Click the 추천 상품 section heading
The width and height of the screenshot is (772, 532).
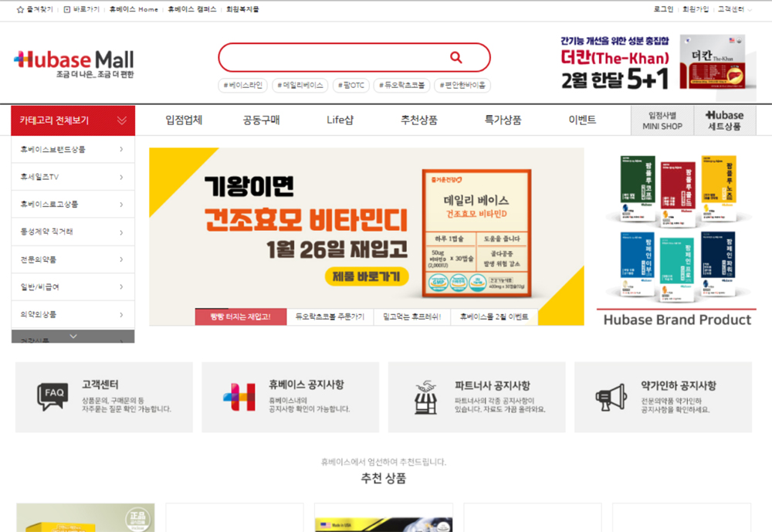pos(384,478)
